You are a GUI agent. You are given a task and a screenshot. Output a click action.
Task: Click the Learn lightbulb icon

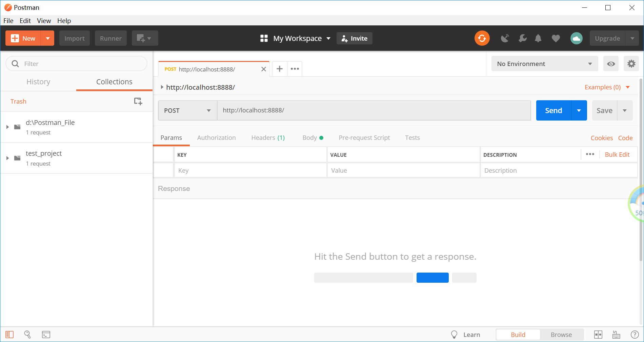click(454, 335)
